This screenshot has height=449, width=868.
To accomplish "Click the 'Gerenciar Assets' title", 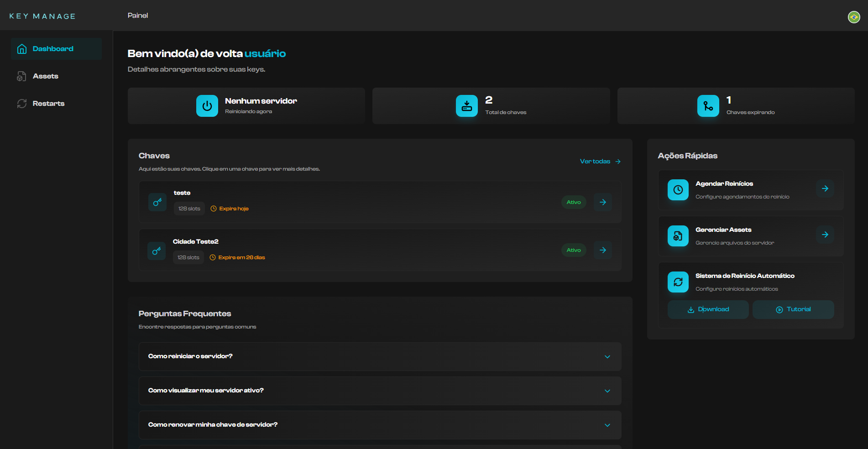I will [x=723, y=230].
